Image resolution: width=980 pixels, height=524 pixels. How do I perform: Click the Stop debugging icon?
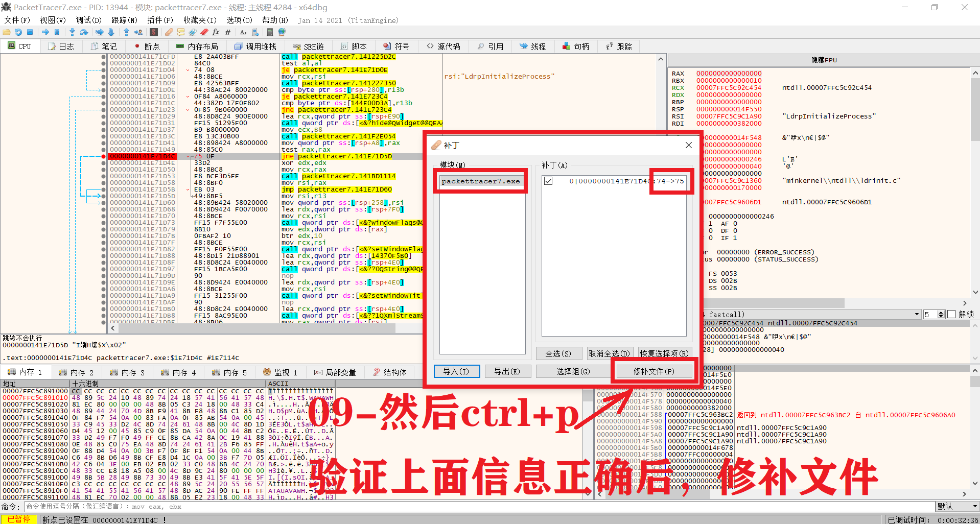(30, 32)
